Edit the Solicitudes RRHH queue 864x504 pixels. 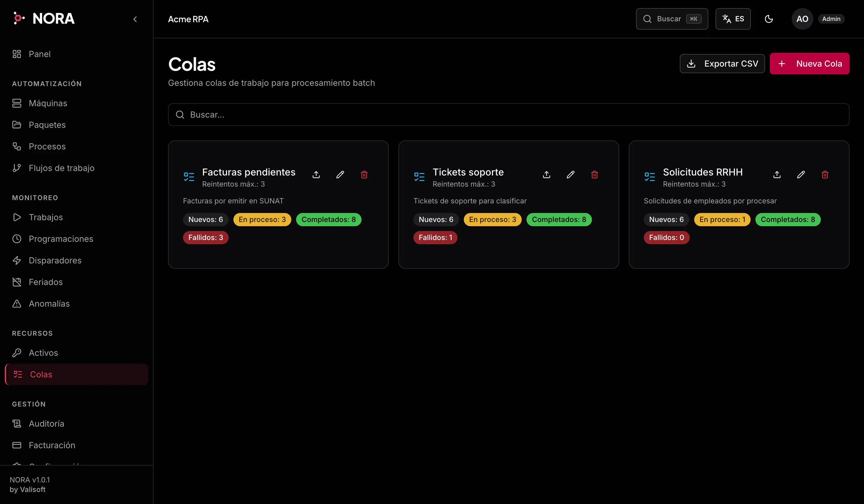point(801,175)
